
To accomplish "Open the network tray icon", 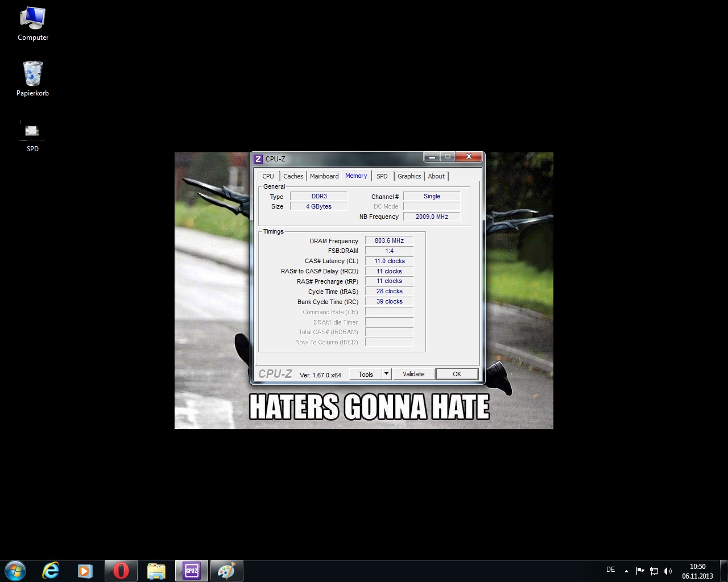I will point(654,571).
